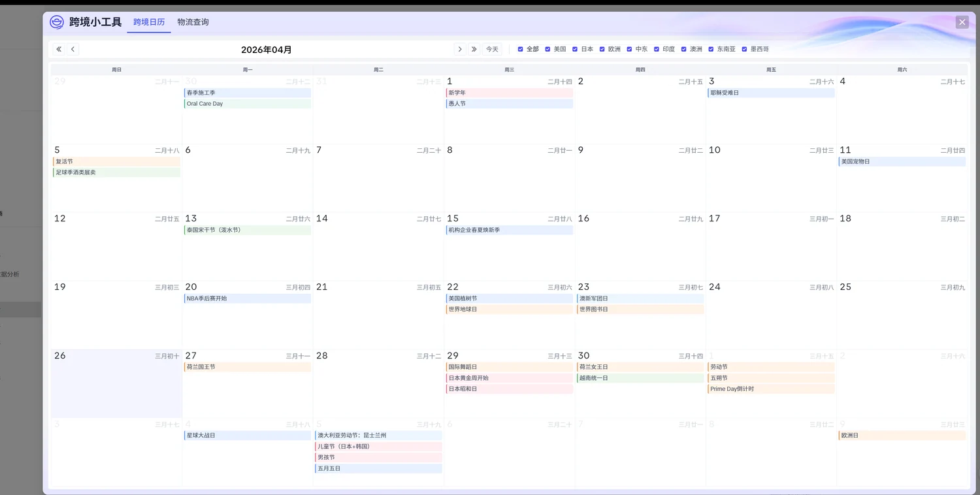Select the 愚人节 event
Screen dimensions: 980x495
(x=510, y=104)
